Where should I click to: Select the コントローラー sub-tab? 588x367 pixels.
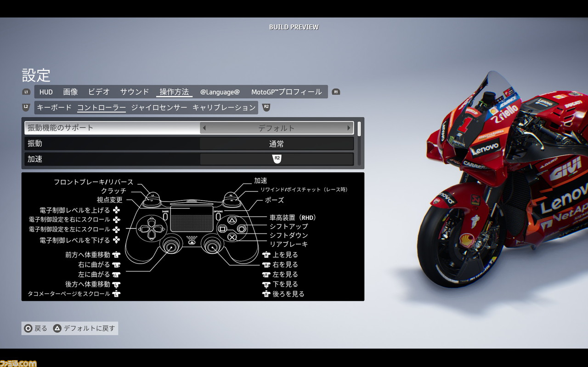tap(102, 108)
